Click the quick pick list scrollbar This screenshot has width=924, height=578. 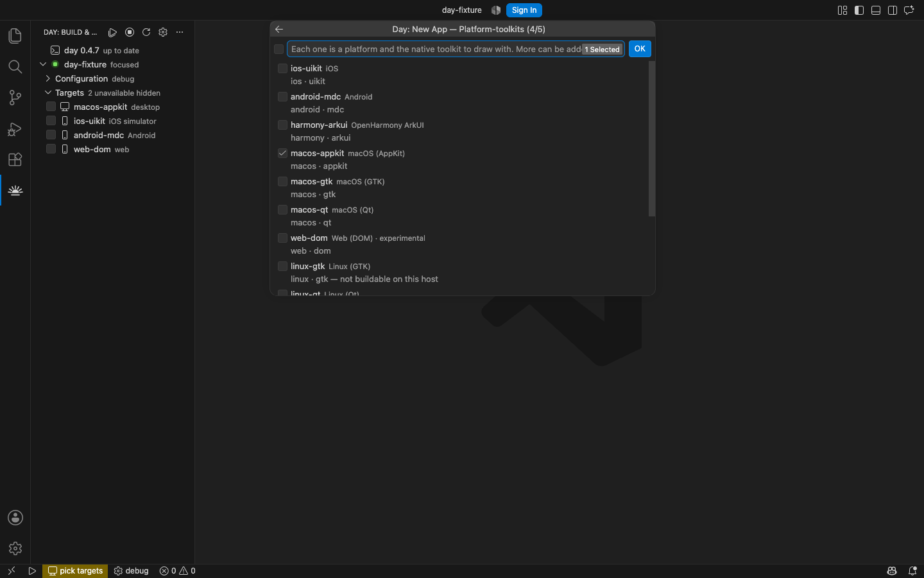[652, 139]
